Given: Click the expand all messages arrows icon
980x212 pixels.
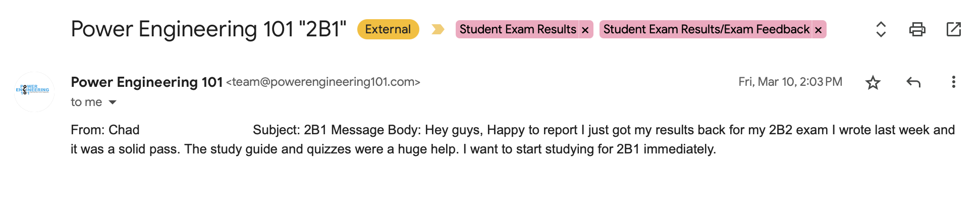Looking at the screenshot, I should pos(881,29).
